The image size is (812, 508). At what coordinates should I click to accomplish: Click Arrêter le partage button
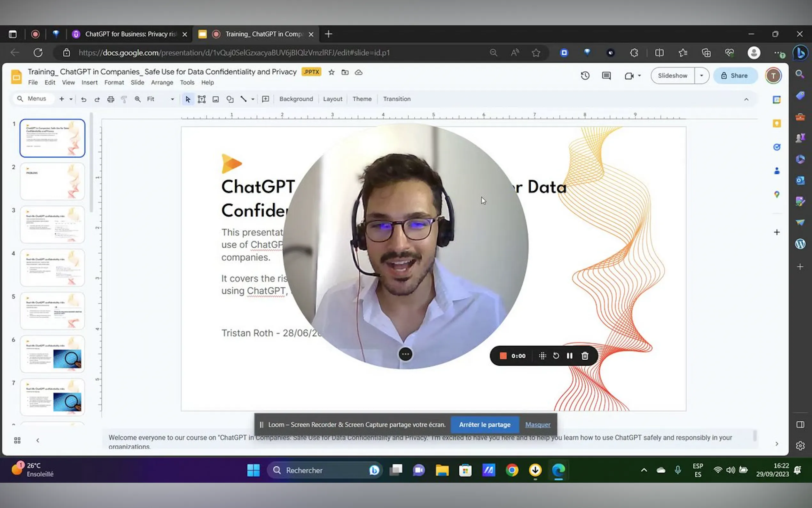point(485,425)
